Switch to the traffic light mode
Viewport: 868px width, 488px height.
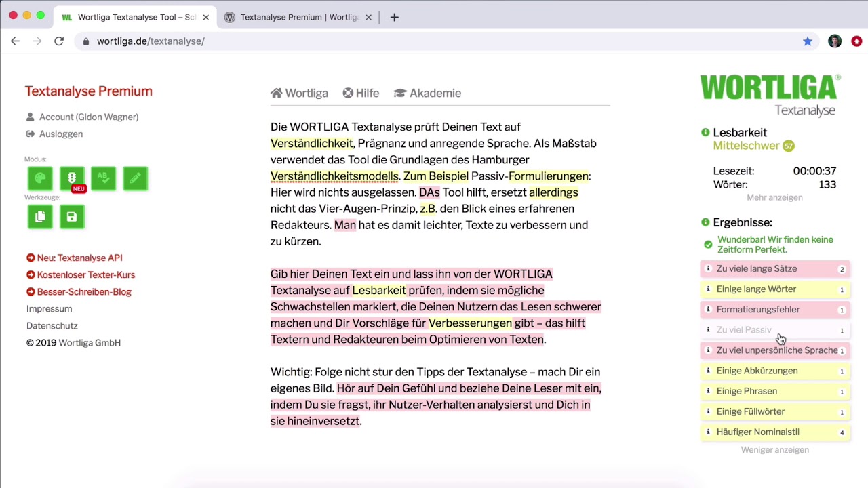tap(72, 178)
